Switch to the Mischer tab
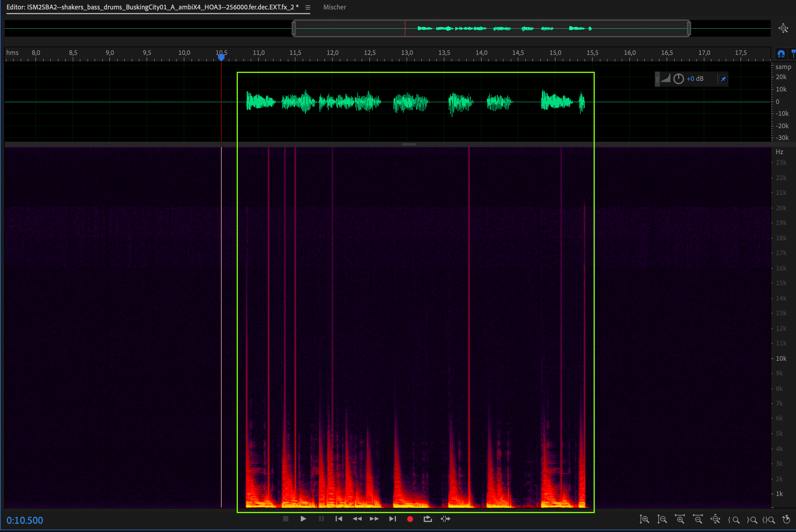This screenshot has width=796, height=532. [x=334, y=7]
